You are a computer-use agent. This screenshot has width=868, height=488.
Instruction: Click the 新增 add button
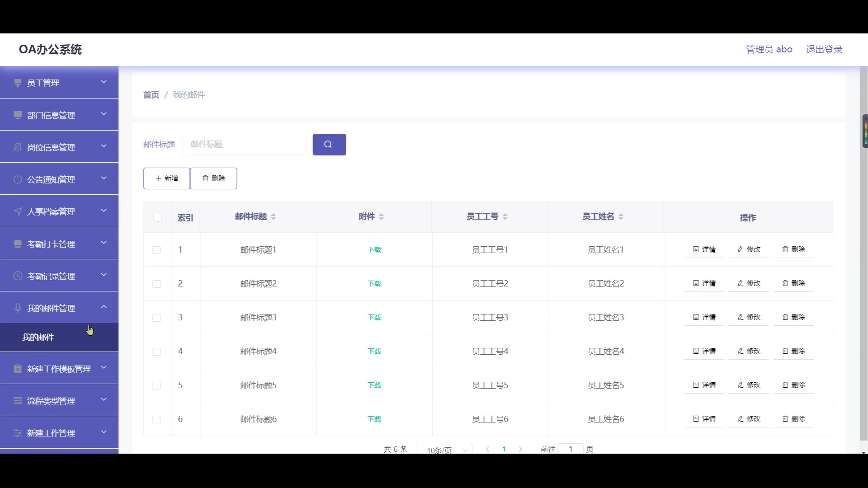(167, 178)
